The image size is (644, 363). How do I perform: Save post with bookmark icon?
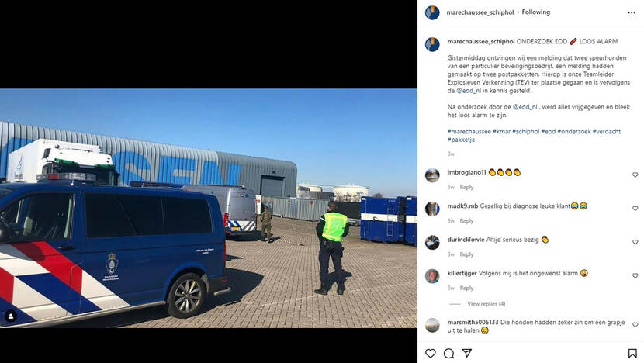(632, 353)
